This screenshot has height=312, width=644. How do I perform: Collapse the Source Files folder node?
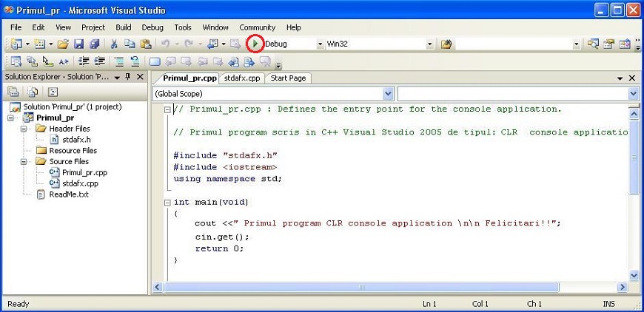[24, 161]
